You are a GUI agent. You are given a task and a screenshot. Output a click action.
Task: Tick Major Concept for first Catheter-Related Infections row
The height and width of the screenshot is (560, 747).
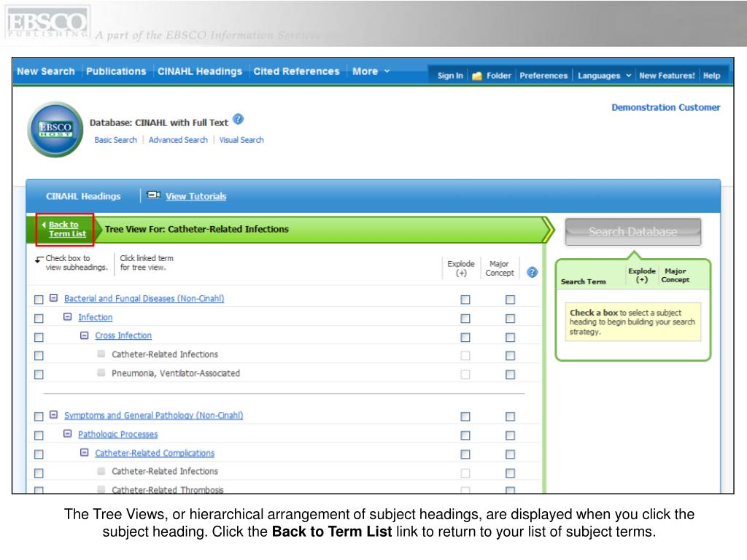pyautogui.click(x=510, y=355)
